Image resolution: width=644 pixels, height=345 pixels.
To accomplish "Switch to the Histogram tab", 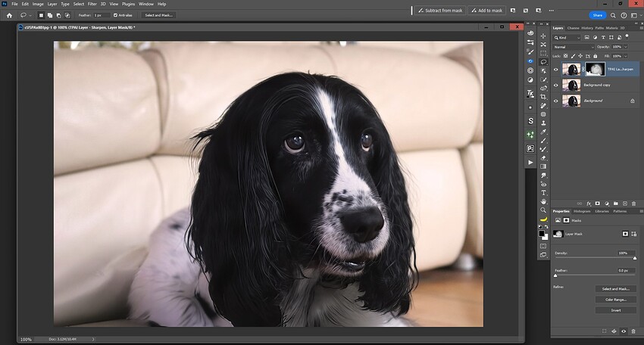I will [x=582, y=211].
